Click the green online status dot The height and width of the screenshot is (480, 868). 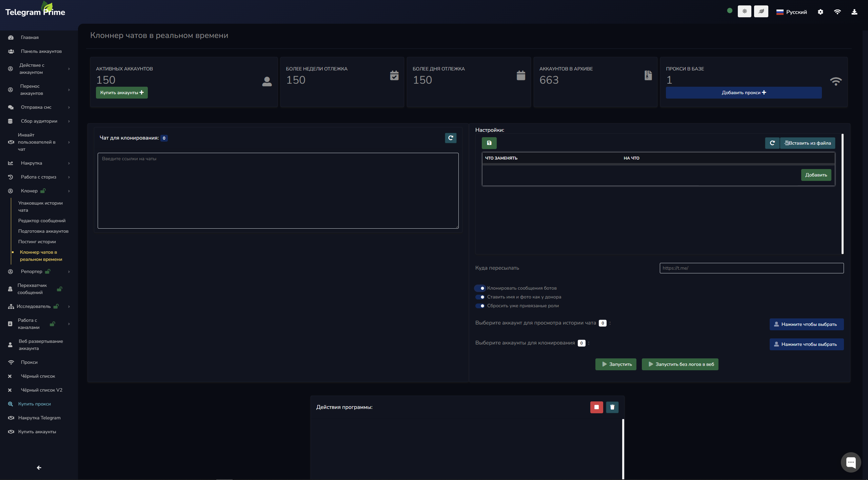point(730,11)
